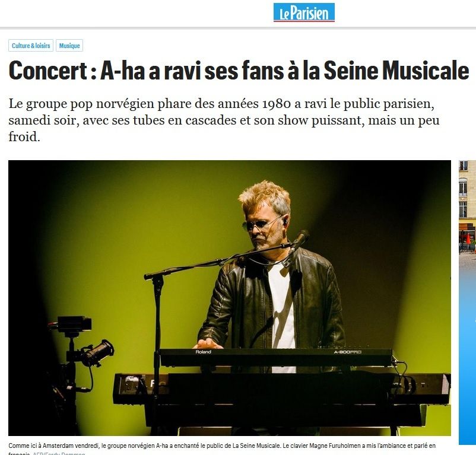Open the Musique category tag
The image size is (476, 455).
[69, 46]
